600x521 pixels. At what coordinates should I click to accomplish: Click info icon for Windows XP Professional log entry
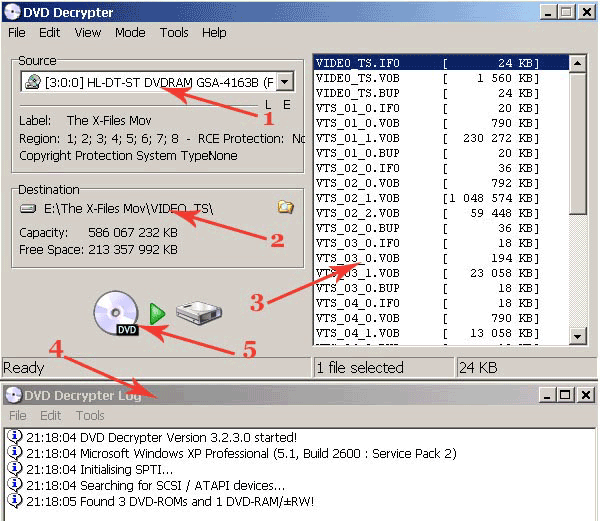(15, 453)
